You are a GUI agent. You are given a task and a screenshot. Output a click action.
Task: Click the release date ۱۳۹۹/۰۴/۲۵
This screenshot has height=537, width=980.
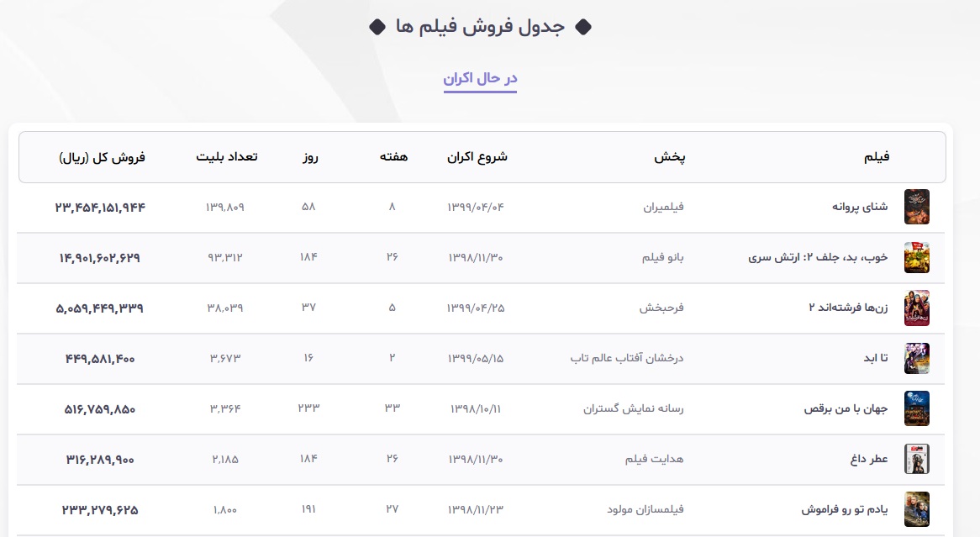tap(476, 308)
